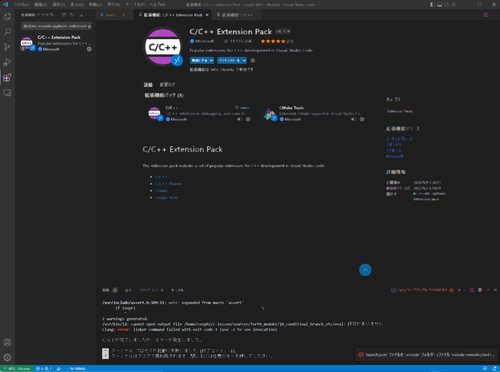
Task: Click the refresh extensions icon
Action: 72,15
